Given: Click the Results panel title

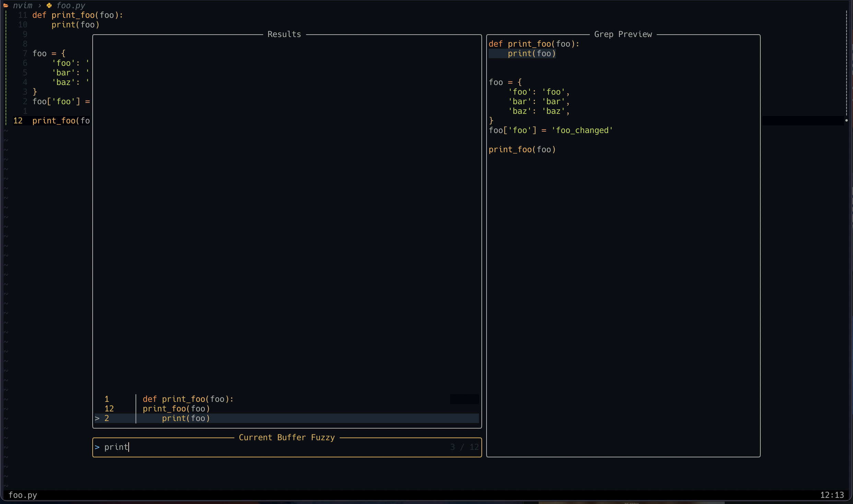Looking at the screenshot, I should coord(284,34).
